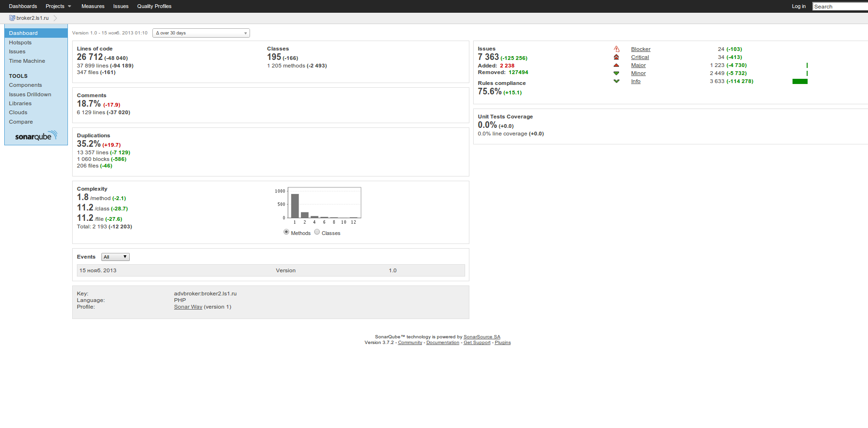
Task: Click the Version 1.0 event row
Action: (271, 270)
